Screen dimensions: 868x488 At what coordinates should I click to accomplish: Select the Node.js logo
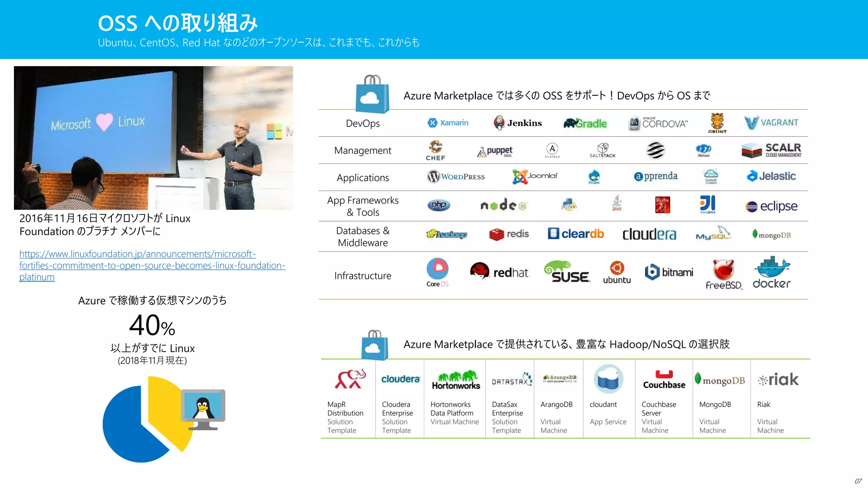click(504, 205)
